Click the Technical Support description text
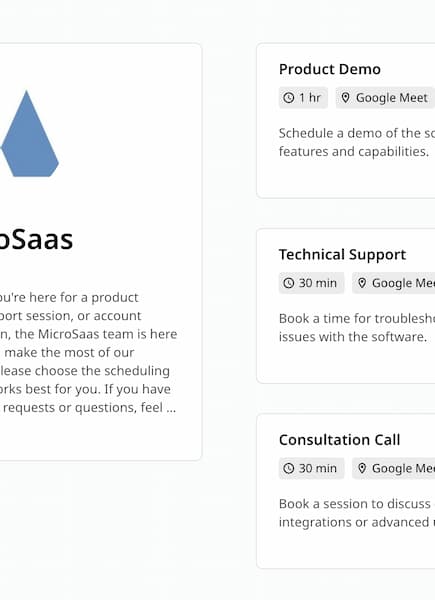Screen dimensions: 435x600 [x=357, y=328]
